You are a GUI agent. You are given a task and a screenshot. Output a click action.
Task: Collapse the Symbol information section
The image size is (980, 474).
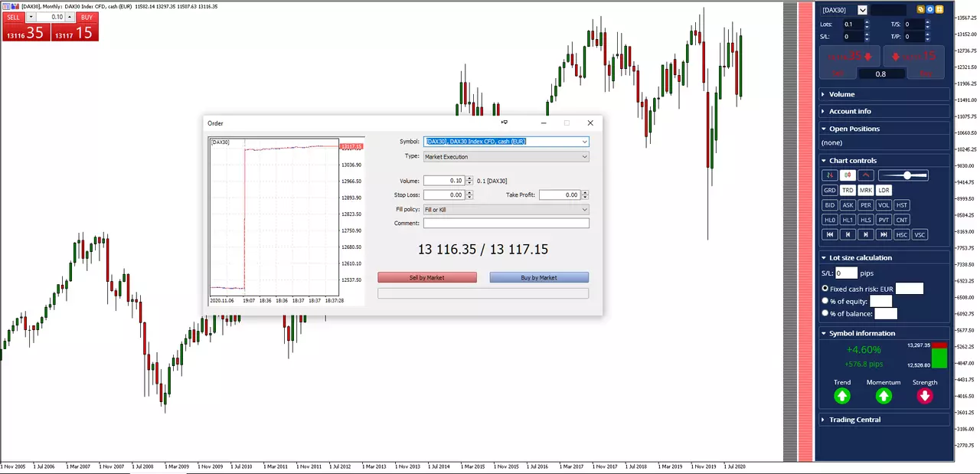[884, 333]
